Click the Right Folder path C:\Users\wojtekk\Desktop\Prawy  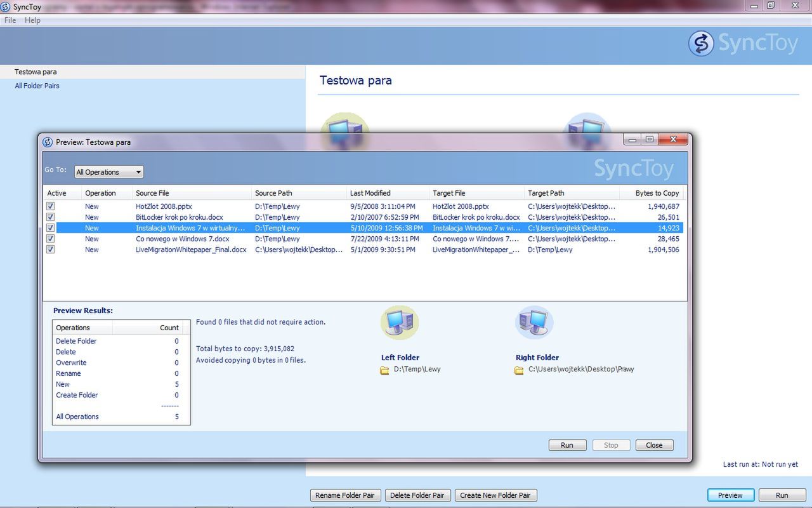(581, 369)
